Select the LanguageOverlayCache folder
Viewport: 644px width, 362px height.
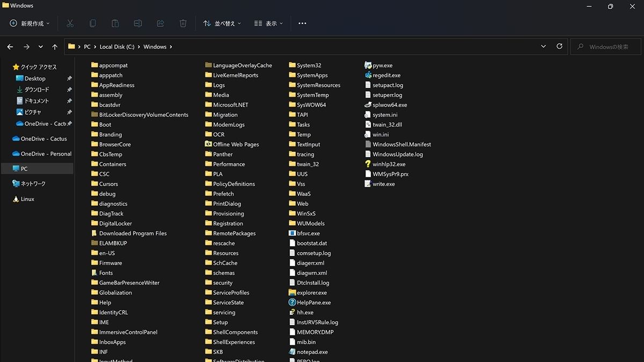(x=238, y=65)
